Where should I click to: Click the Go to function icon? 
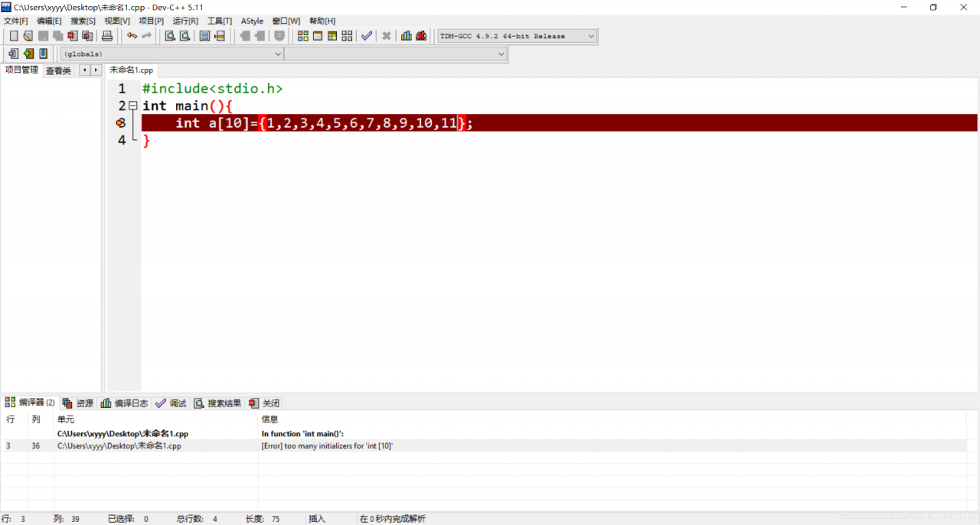205,36
